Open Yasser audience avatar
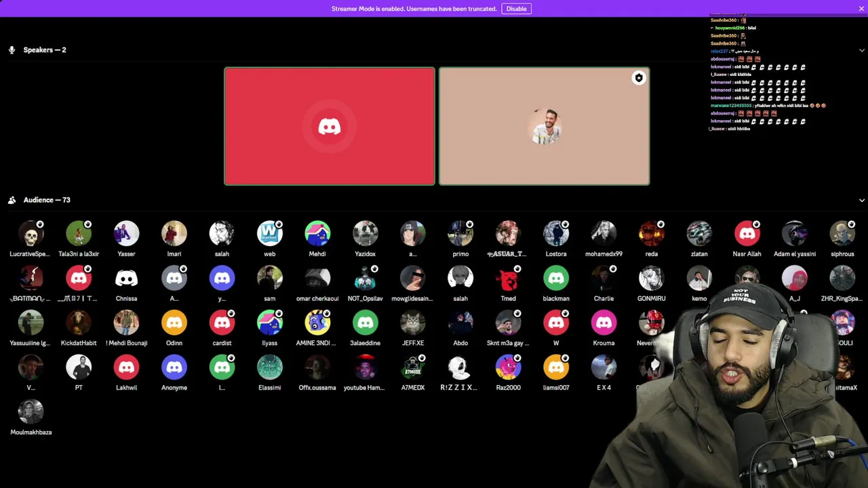 (126, 233)
